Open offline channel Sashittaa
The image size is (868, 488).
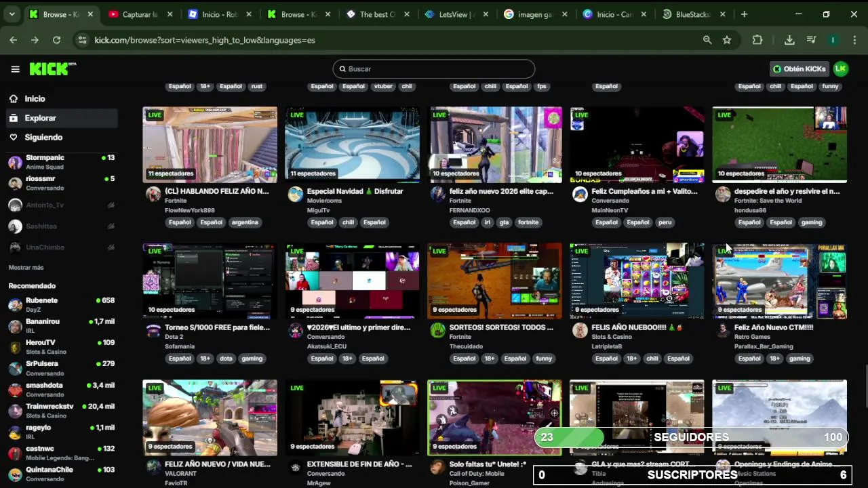[x=61, y=226]
